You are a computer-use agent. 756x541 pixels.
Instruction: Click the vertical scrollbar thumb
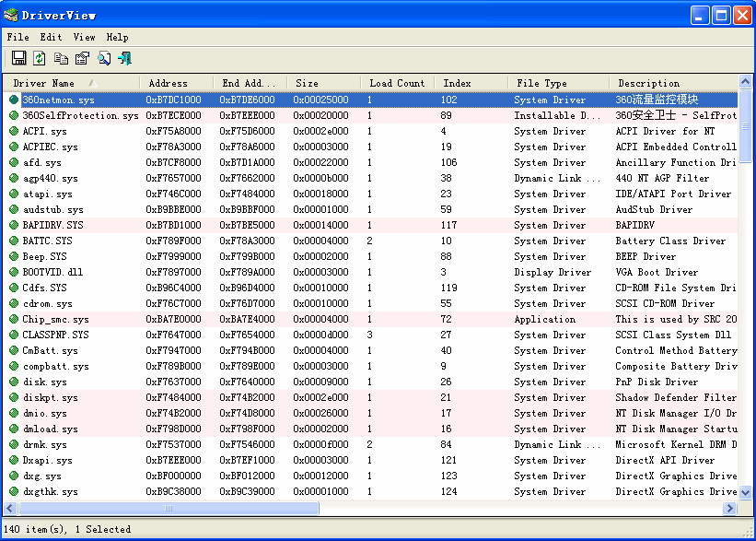[x=745, y=126]
